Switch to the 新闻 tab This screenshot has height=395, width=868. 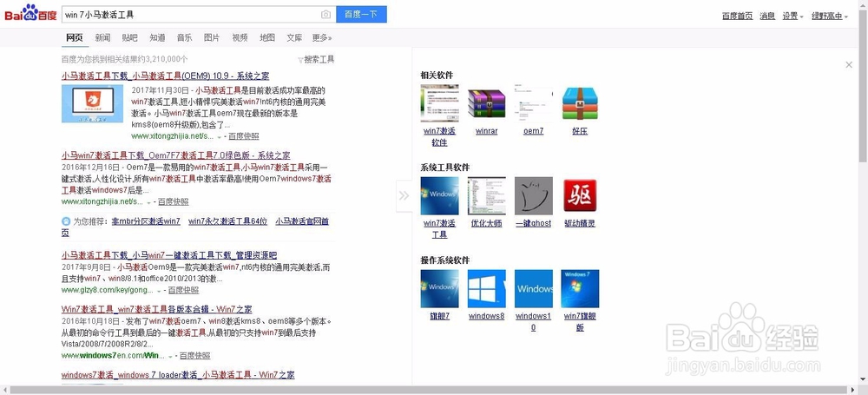pyautogui.click(x=102, y=37)
